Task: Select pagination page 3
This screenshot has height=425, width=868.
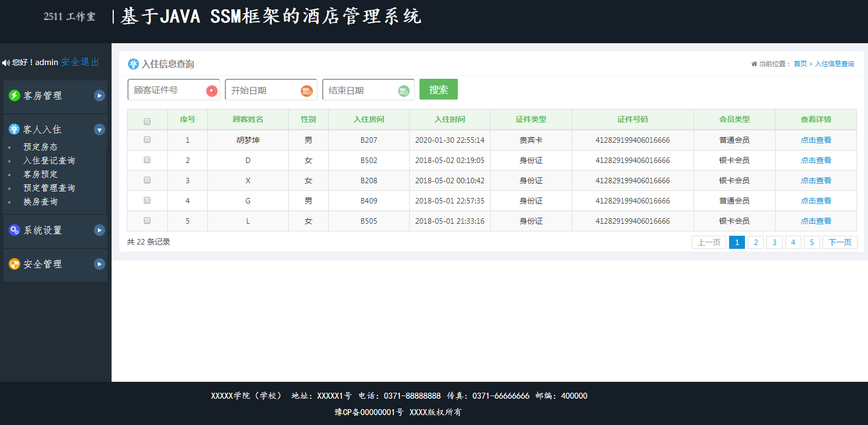Action: [774, 242]
